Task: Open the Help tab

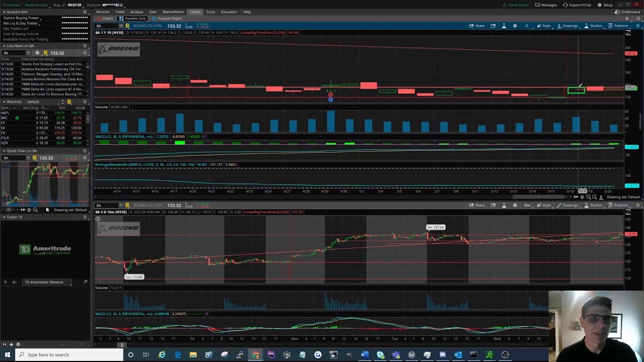Action: (247, 12)
